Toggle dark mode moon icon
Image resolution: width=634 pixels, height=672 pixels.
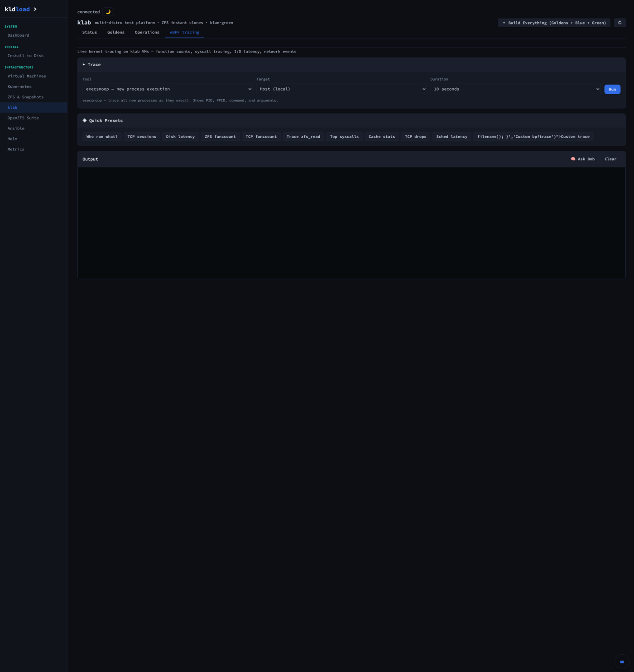[108, 12]
